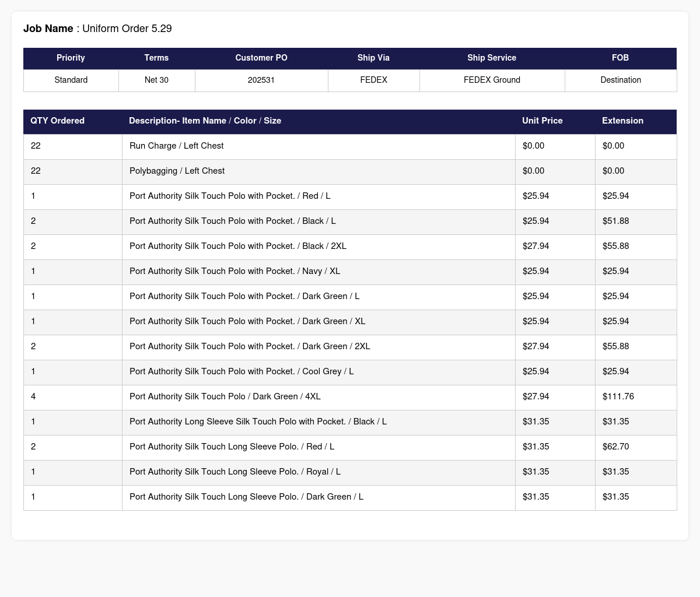The width and height of the screenshot is (700, 597).
Task: Select the 'Description- Item Name / Color / Size' header
Action: click(318, 121)
